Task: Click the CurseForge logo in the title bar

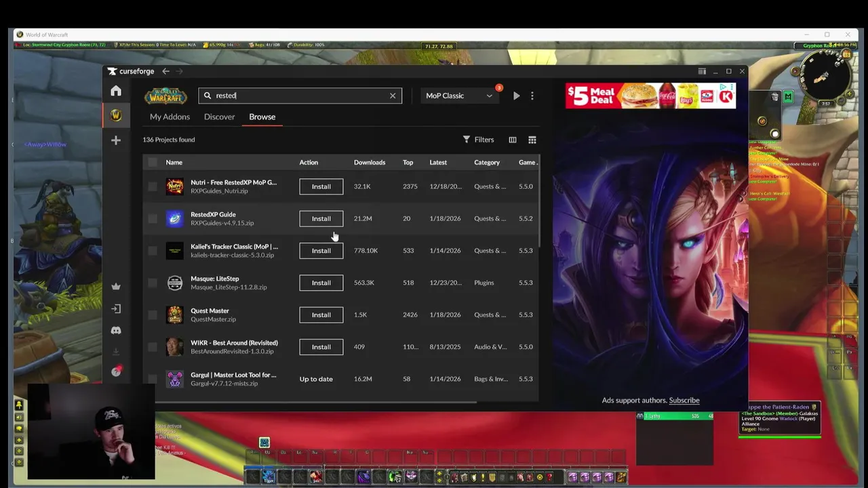Action: 131,71
